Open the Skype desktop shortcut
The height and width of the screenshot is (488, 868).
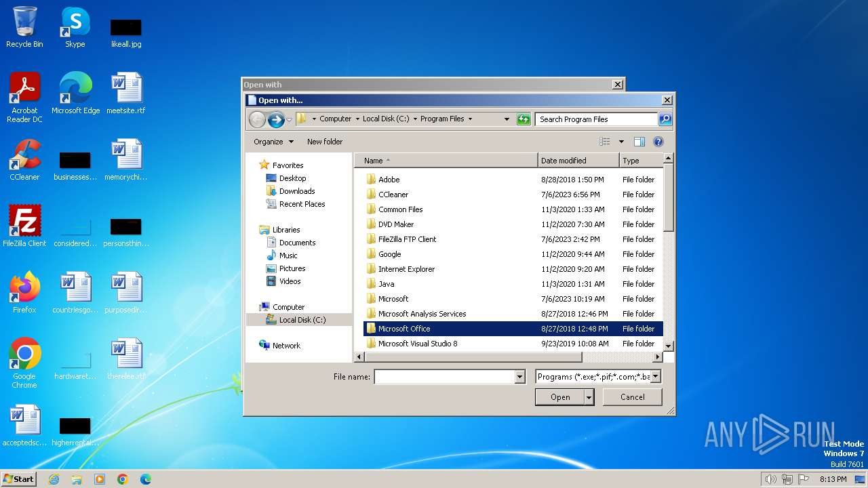[x=75, y=27]
